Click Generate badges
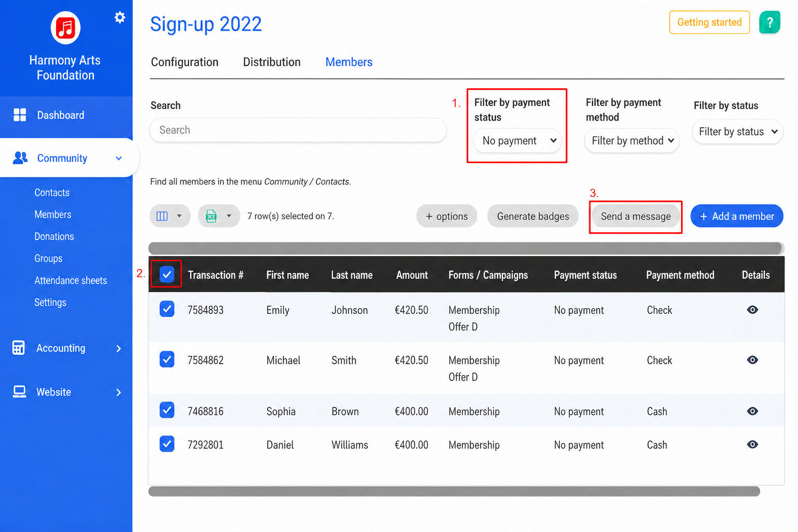The height and width of the screenshot is (532, 798). 533,216
